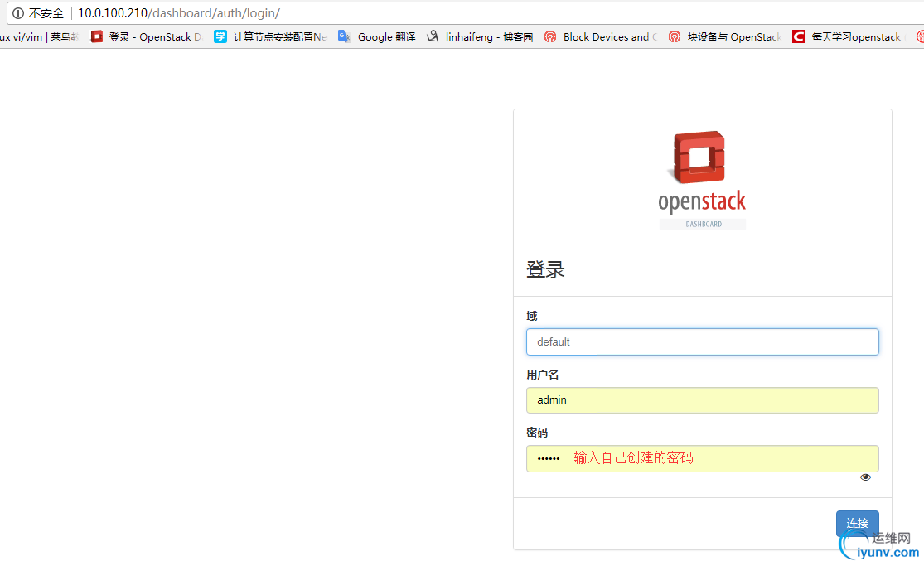Open the 计算节点安装配置 bookmark
The height and width of the screenshot is (566, 924).
click(280, 37)
